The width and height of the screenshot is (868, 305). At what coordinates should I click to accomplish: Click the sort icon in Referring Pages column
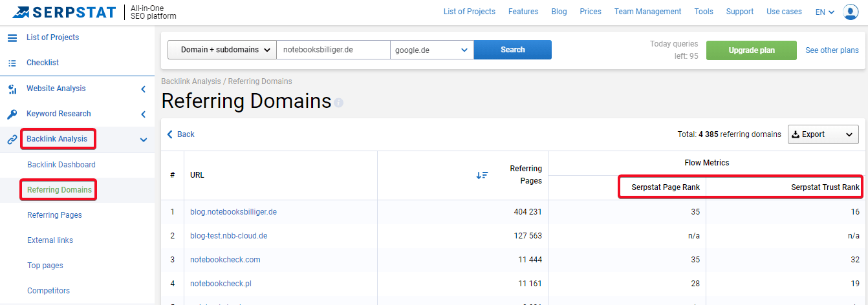[x=482, y=175]
